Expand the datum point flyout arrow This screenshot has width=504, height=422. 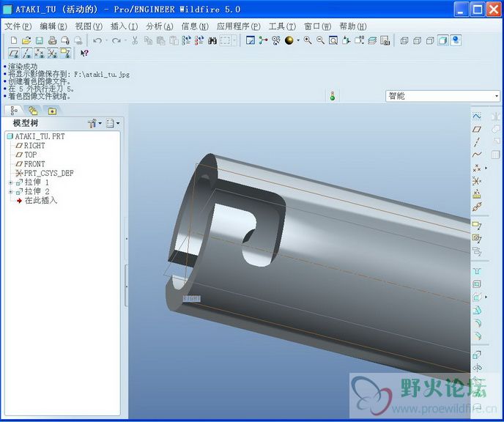tap(486, 168)
